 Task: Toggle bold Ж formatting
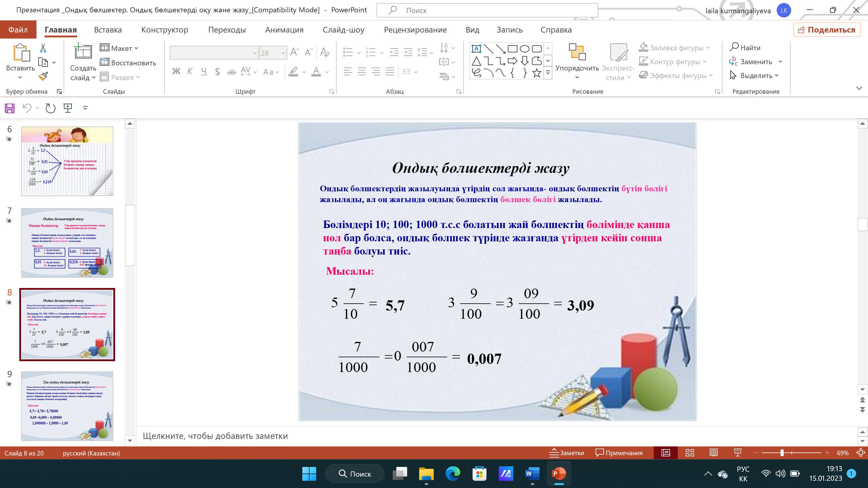176,72
